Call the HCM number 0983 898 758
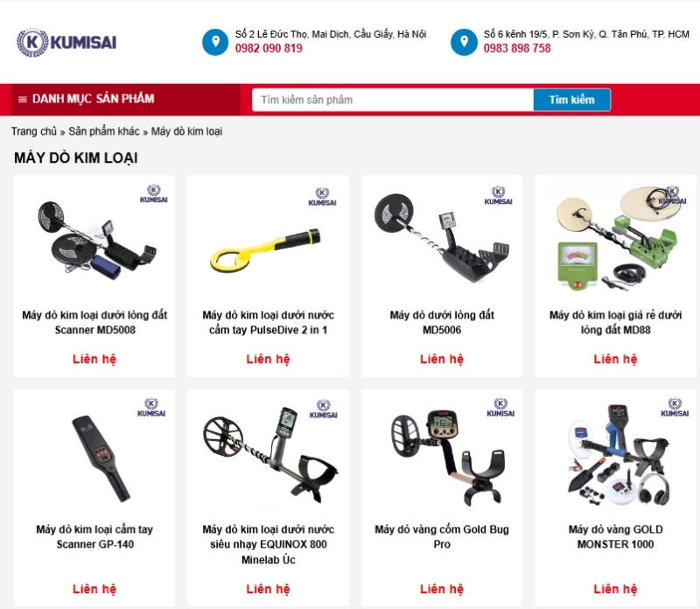Screen dimensions: 700x609 coord(517,48)
